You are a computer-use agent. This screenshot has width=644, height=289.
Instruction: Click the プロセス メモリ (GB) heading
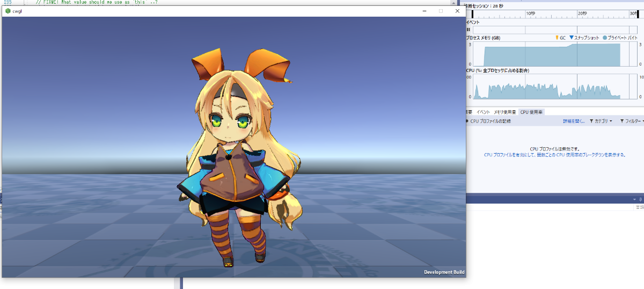tap(483, 38)
